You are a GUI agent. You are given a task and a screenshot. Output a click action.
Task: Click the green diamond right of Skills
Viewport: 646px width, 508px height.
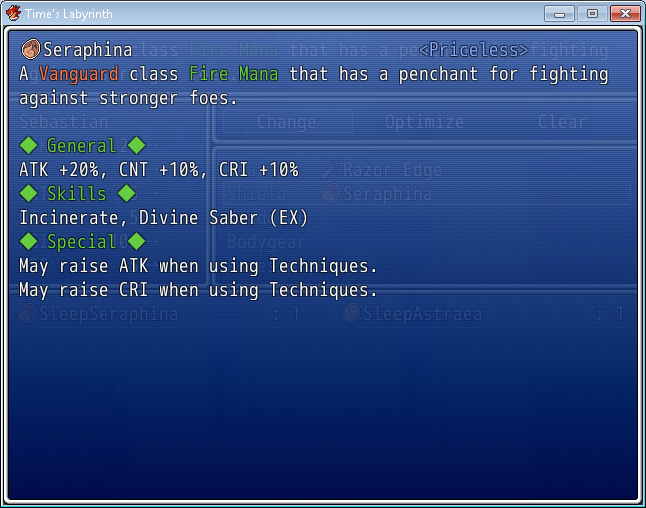[x=127, y=194]
